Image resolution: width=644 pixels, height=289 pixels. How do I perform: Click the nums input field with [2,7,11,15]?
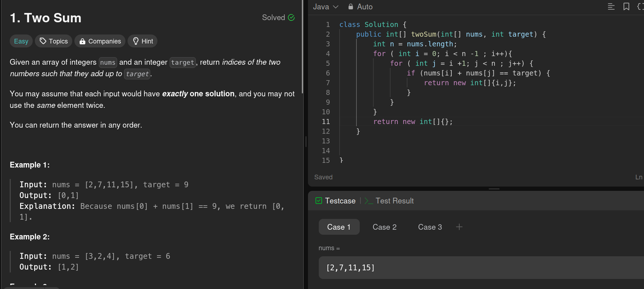click(x=467, y=268)
